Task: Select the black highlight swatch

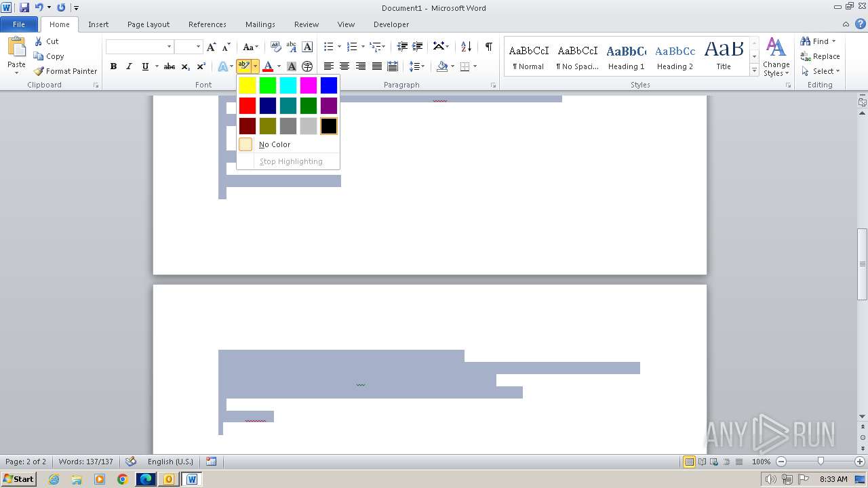Action: 329,126
